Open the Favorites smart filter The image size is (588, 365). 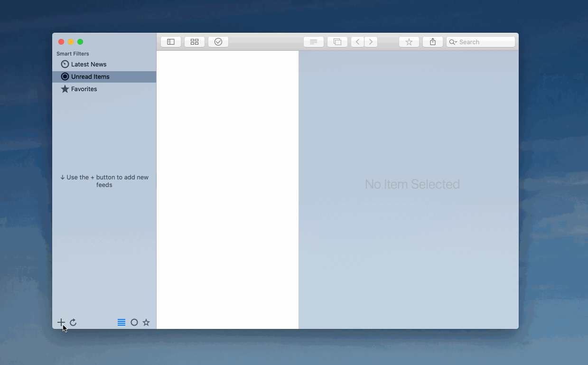point(104,89)
